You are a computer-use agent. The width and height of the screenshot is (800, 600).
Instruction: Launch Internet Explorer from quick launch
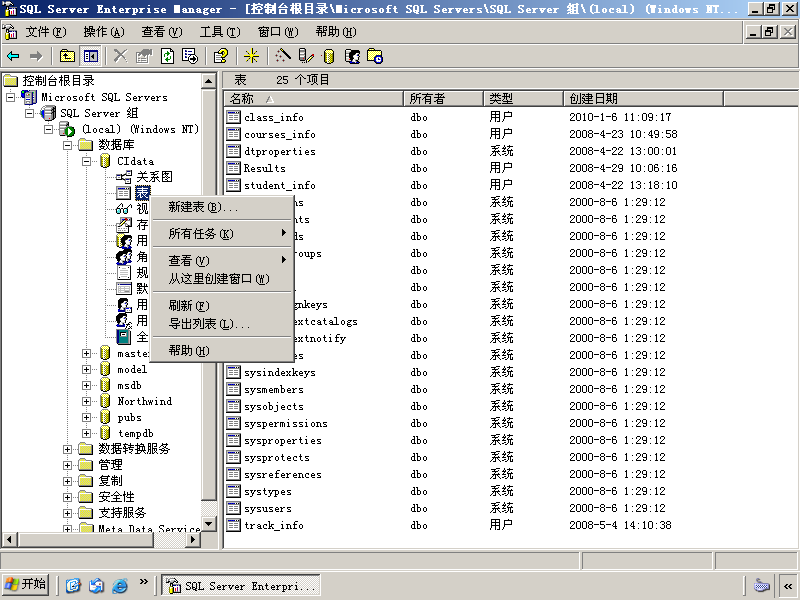(119, 586)
